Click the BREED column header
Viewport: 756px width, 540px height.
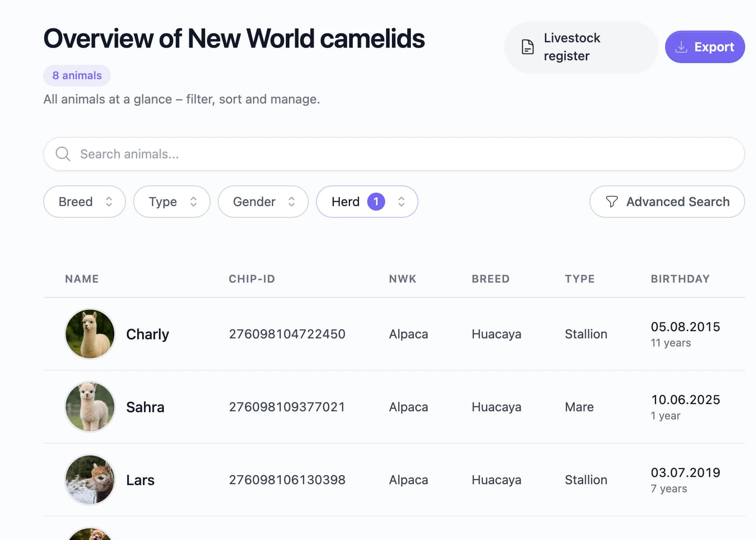(490, 279)
